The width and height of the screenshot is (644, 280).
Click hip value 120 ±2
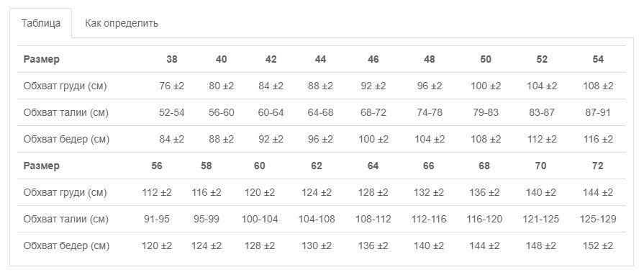[x=156, y=246]
